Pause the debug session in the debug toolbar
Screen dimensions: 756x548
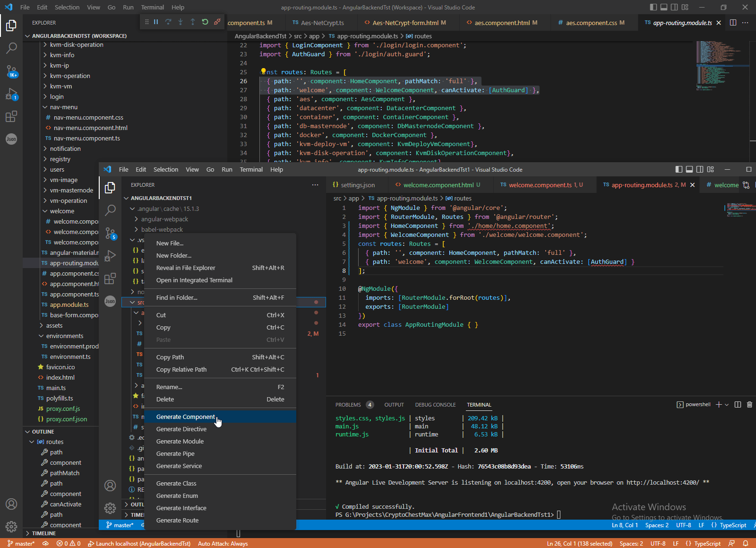tap(156, 21)
